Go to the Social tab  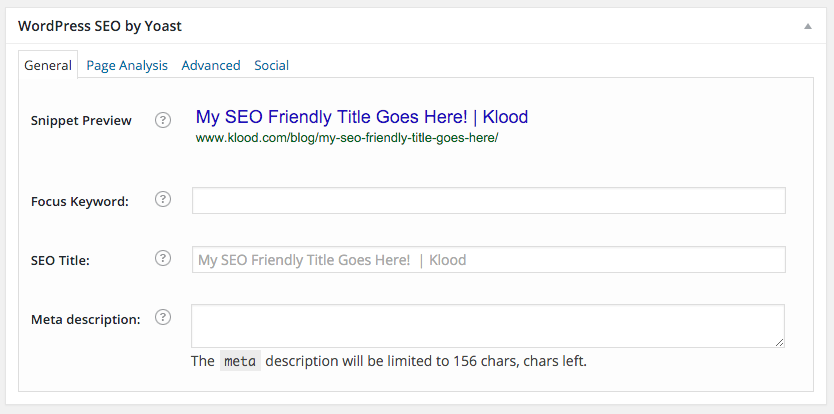(x=271, y=65)
